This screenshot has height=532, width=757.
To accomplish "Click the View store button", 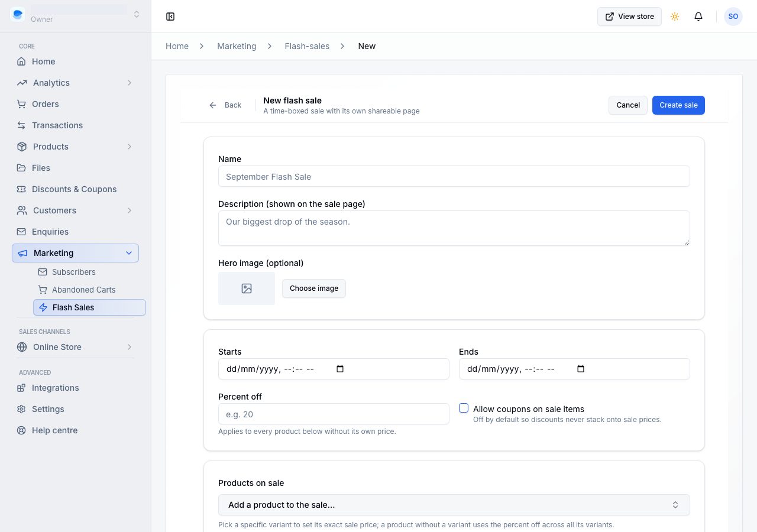I will [x=629, y=17].
